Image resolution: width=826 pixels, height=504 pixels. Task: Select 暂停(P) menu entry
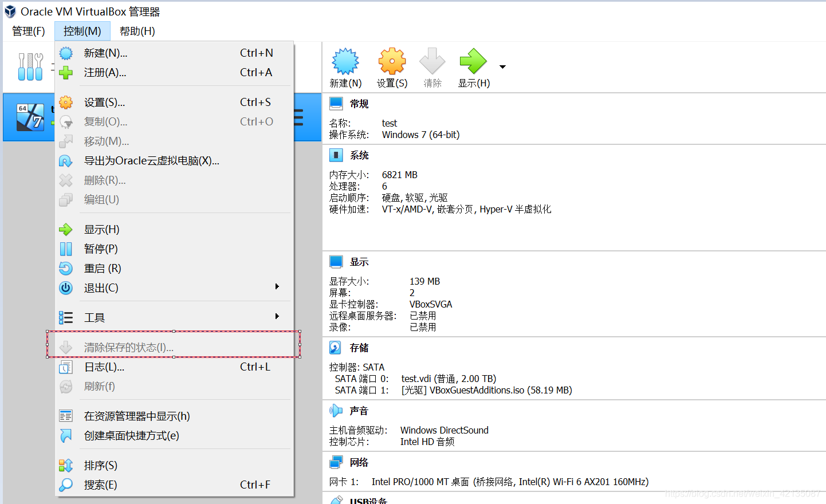tap(174, 249)
